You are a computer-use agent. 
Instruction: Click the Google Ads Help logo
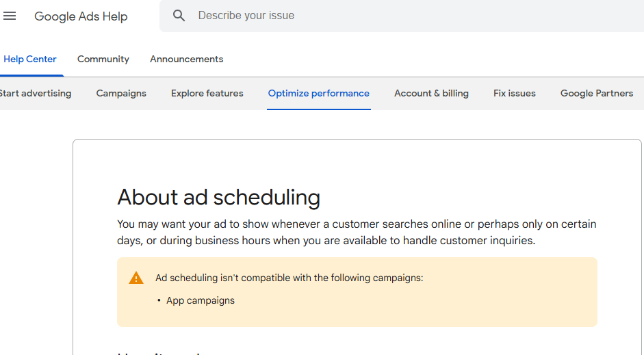click(81, 16)
